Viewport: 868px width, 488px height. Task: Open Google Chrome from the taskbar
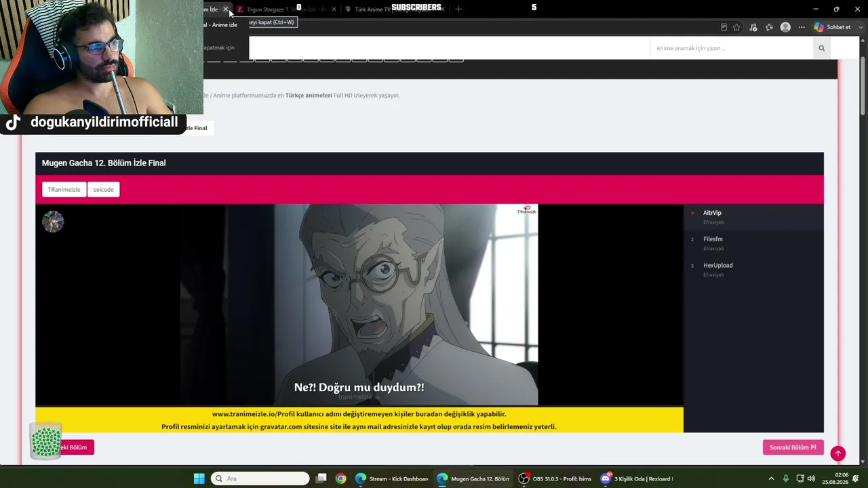pos(340,479)
